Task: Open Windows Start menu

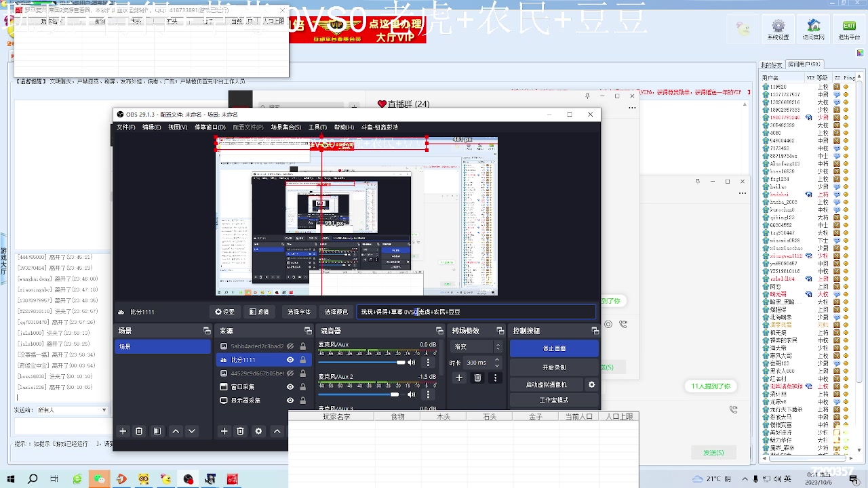Action: [11, 479]
